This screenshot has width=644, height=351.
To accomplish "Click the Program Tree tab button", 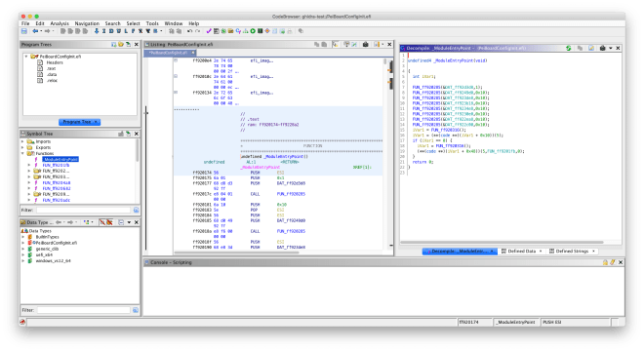I will point(80,122).
